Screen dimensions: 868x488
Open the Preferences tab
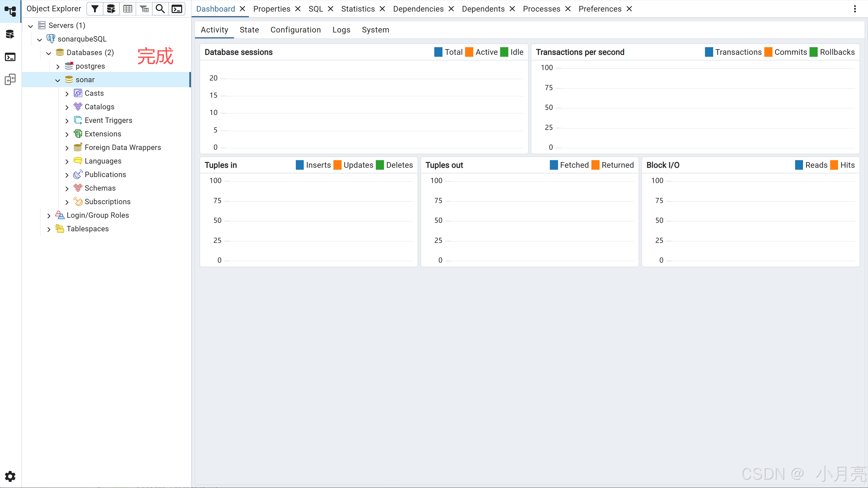pos(600,9)
